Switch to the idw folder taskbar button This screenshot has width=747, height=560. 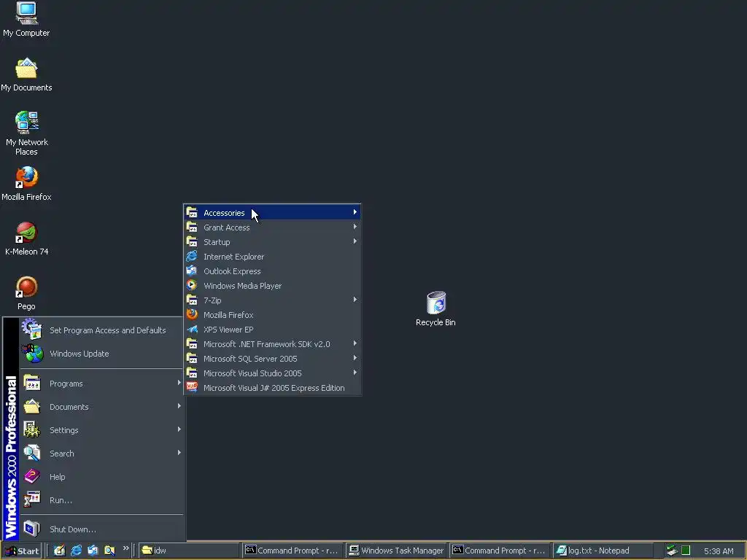pyautogui.click(x=189, y=551)
